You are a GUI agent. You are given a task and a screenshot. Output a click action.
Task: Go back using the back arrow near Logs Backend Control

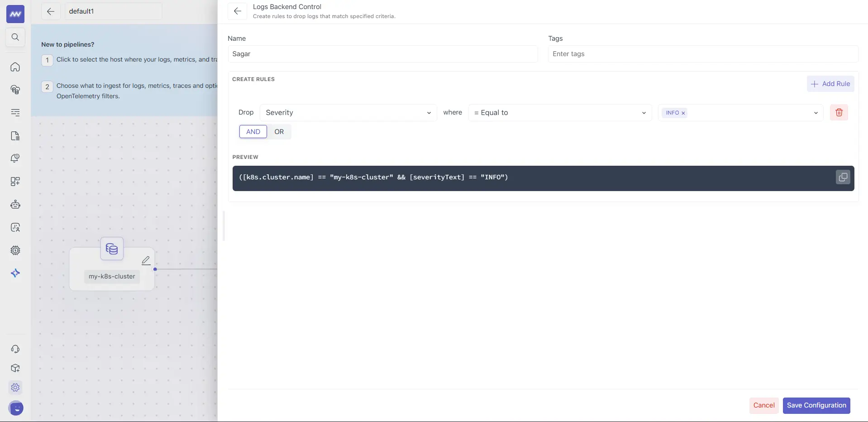click(238, 11)
